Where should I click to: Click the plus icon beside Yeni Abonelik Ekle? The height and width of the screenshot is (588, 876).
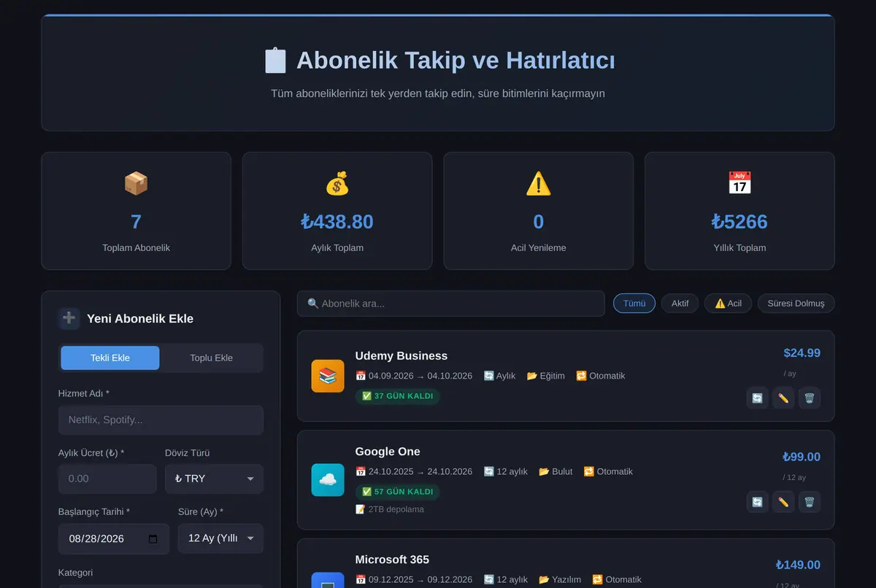(x=69, y=318)
